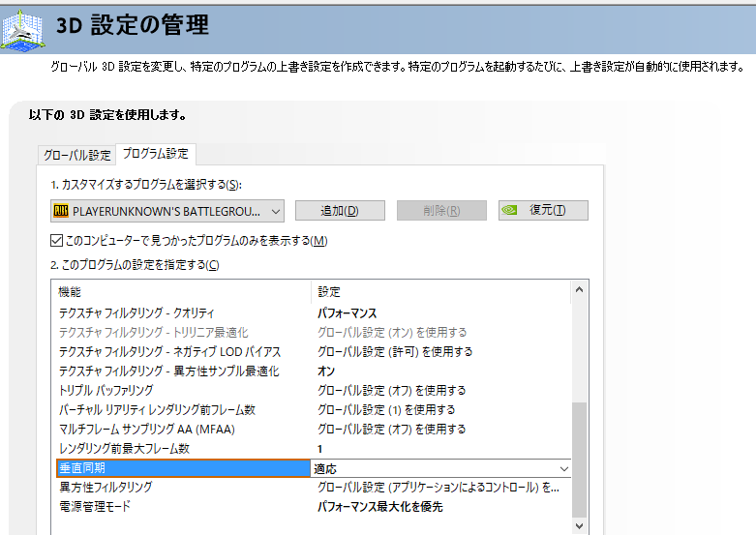Click the bold オン setting value
Image resolution: width=756 pixels, height=535 pixels.
tap(326, 372)
